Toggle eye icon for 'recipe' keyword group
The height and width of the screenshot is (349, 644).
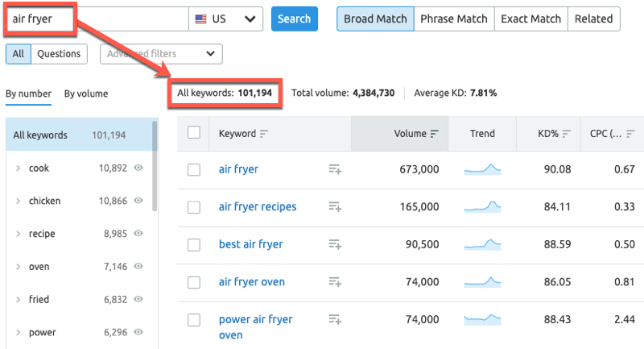point(138,234)
